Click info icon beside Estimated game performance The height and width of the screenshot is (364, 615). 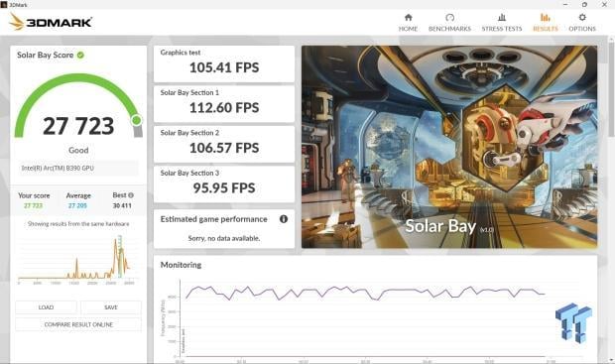pyautogui.click(x=283, y=219)
